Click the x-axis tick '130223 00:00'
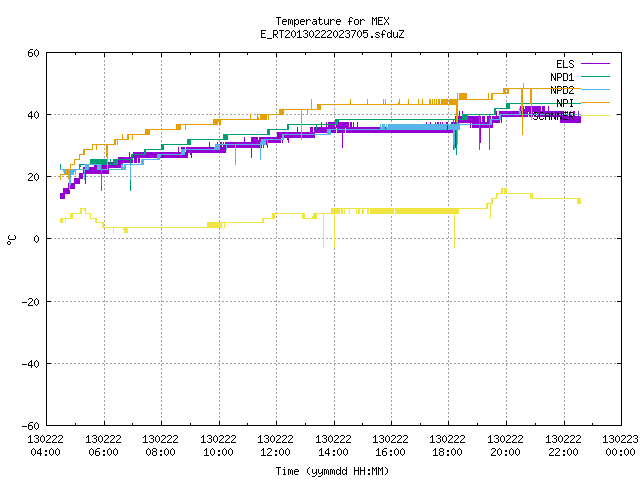This screenshot has width=640, height=480. 620,446
